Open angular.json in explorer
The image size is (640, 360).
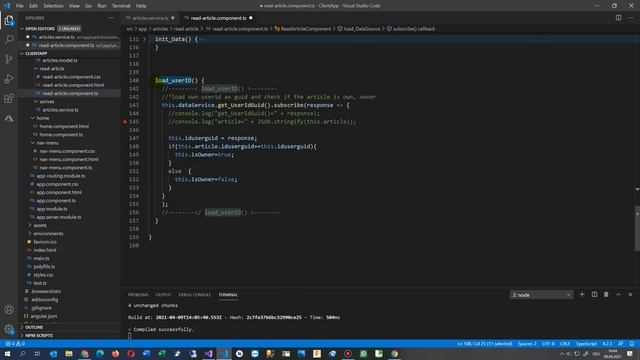pyautogui.click(x=44, y=316)
